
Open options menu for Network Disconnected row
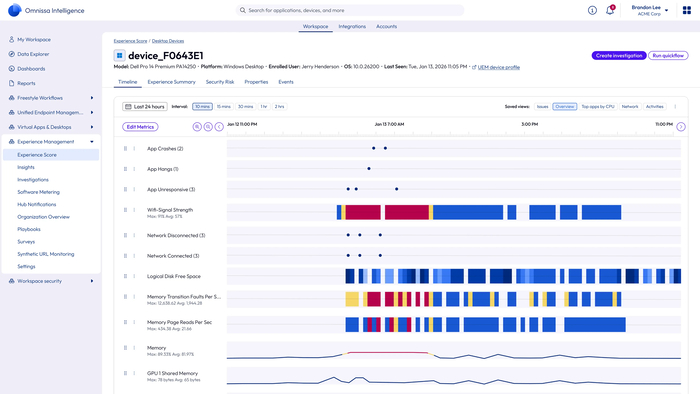pos(134,235)
